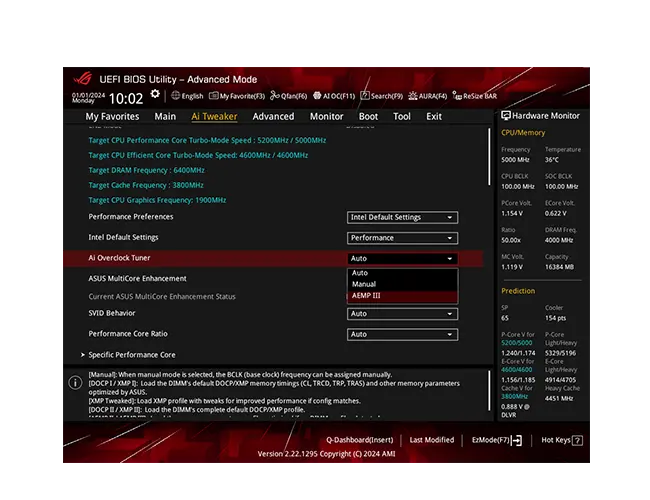Image resolution: width=650 pixels, height=500 pixels.
Task: Open My Favorite(F3) list icon
Action: (213, 96)
